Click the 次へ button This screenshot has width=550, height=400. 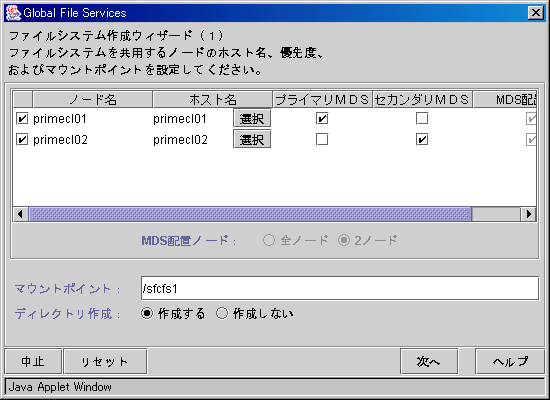click(429, 361)
